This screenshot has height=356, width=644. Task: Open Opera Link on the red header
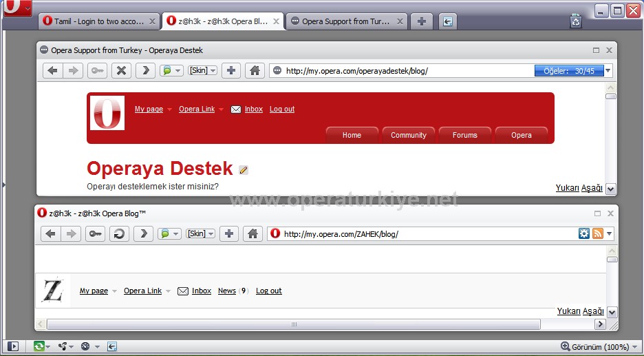[x=197, y=109]
